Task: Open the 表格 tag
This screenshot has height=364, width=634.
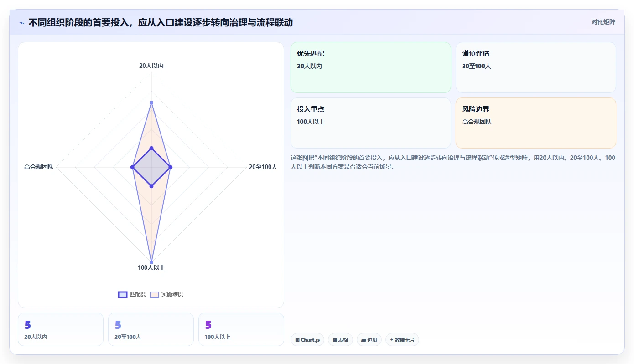Action: coord(340,340)
